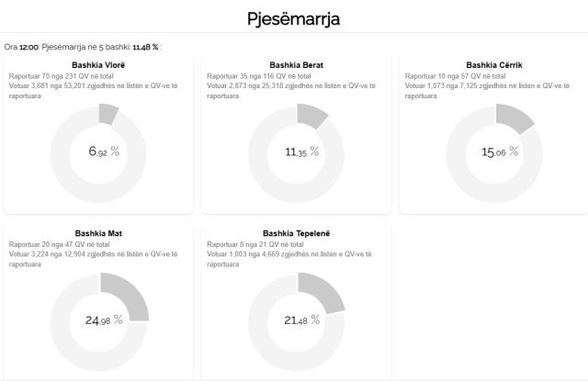588x381 pixels.
Task: Click the 24.98 % value in Mat chart
Action: click(104, 320)
